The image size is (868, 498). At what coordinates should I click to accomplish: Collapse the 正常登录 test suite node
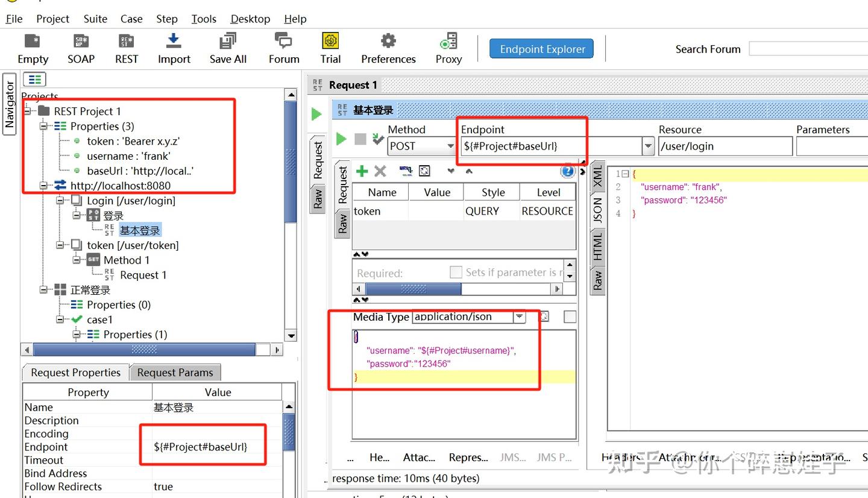pyautogui.click(x=44, y=290)
